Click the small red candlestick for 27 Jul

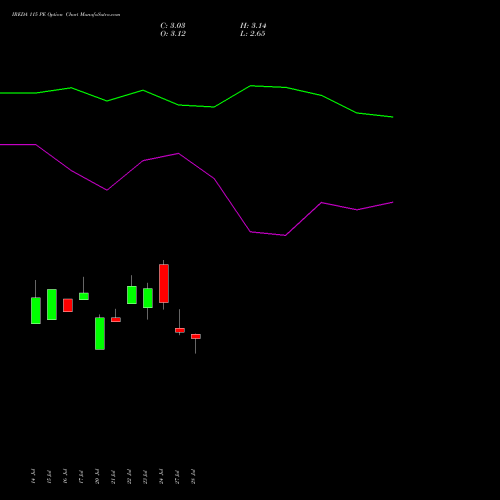click(180, 330)
